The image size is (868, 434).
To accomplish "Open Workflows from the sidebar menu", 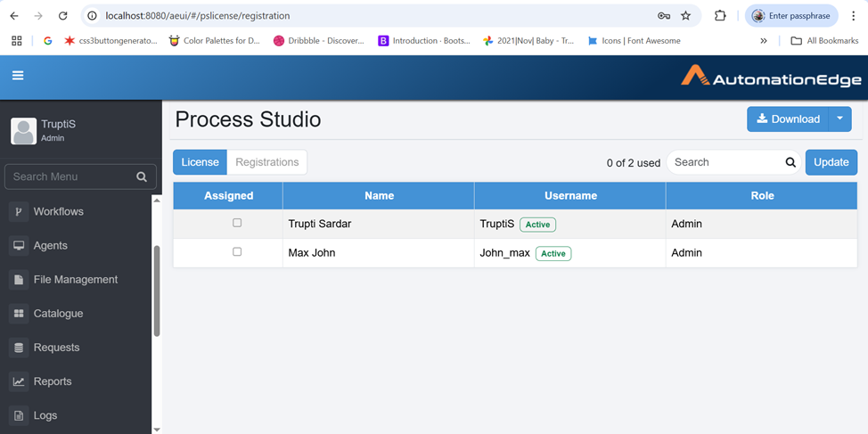I will (x=59, y=211).
